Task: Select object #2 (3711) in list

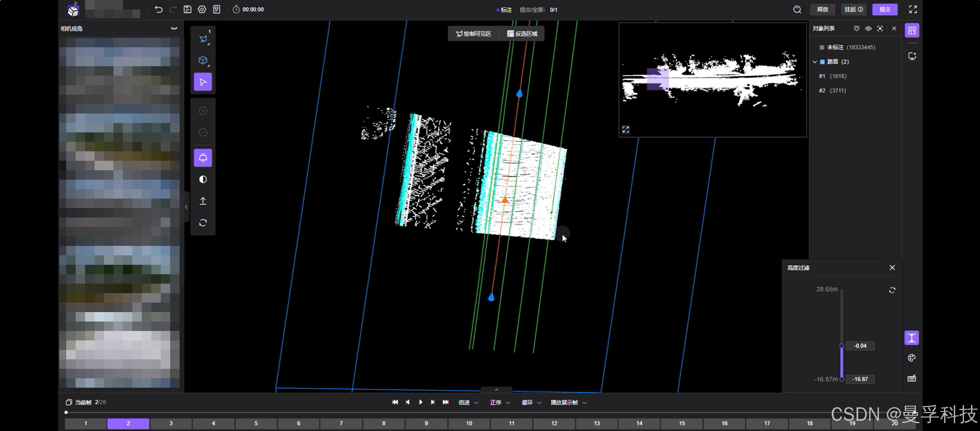Action: point(832,91)
